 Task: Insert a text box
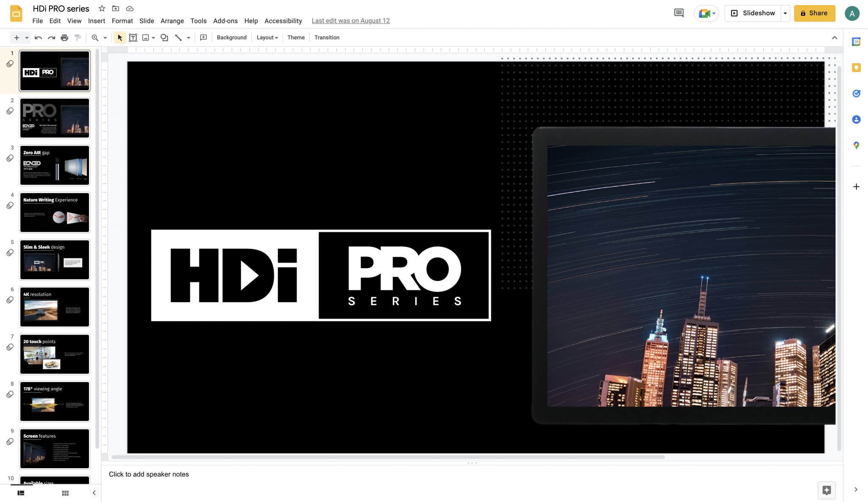coord(133,37)
